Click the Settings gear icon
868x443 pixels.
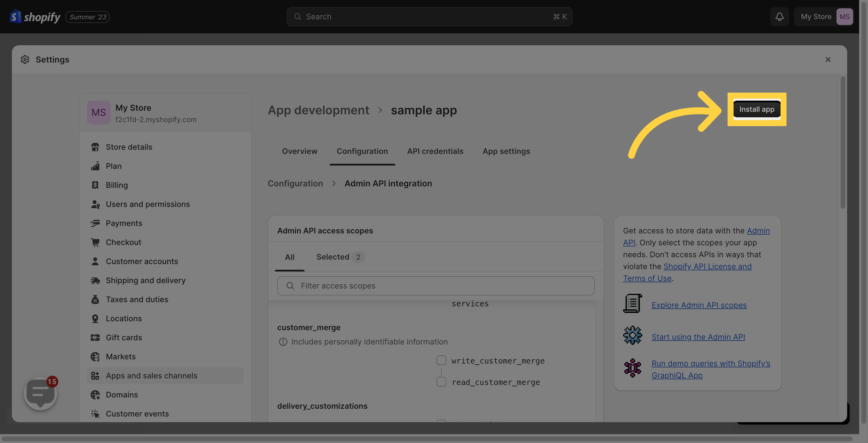coord(25,60)
